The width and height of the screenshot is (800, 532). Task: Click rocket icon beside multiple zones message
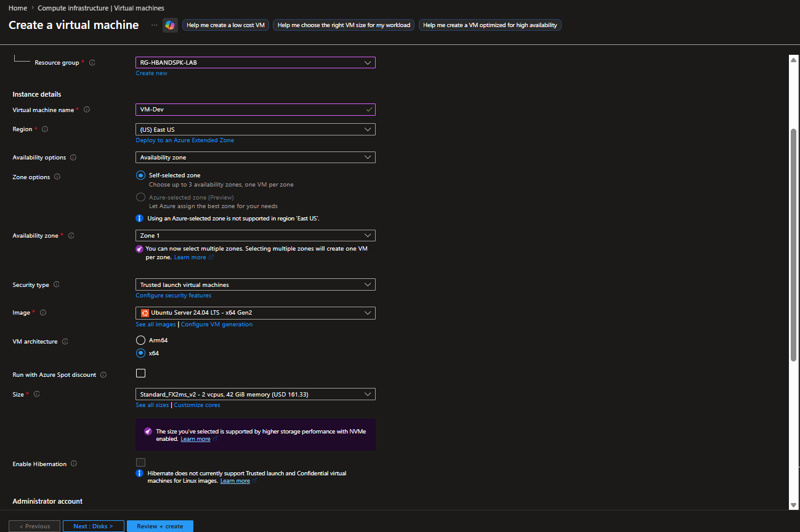coord(139,249)
